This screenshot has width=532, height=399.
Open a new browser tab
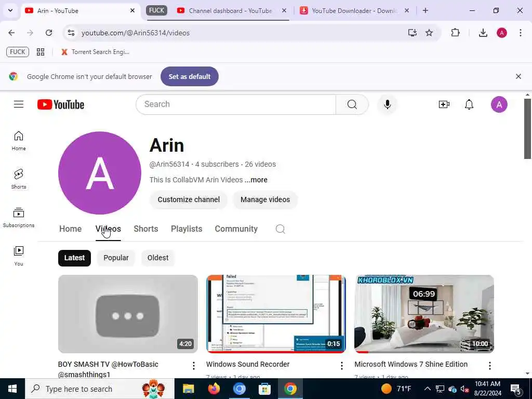(x=425, y=10)
